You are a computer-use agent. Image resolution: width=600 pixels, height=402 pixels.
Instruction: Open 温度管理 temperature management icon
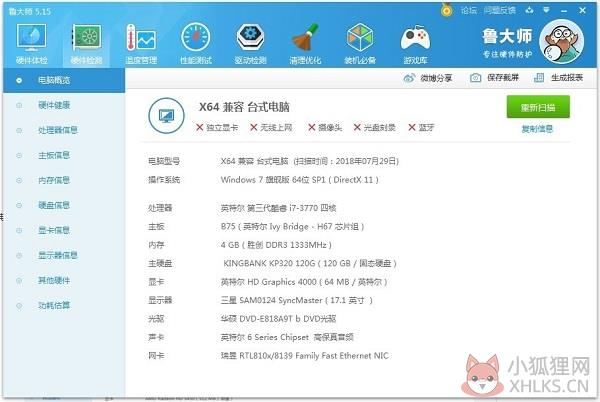(141, 43)
